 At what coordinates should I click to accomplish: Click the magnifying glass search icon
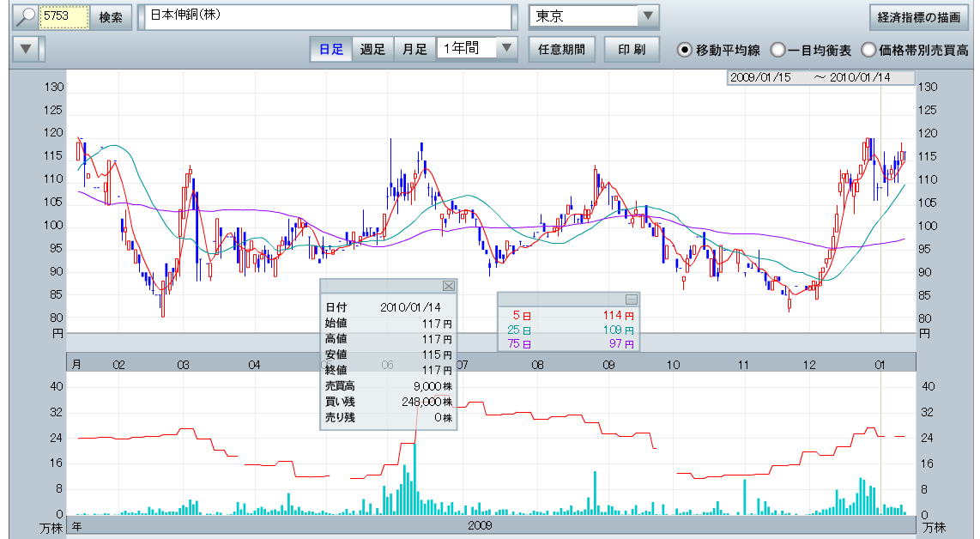tap(26, 16)
